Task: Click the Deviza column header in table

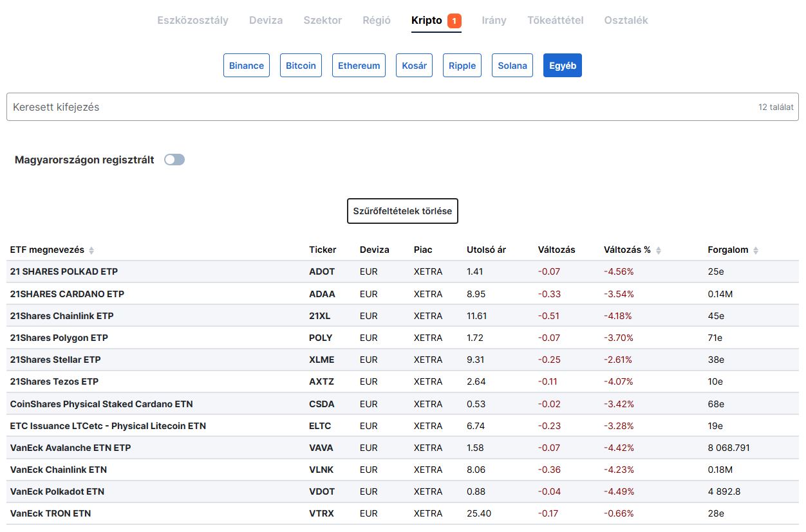Action: click(x=375, y=250)
